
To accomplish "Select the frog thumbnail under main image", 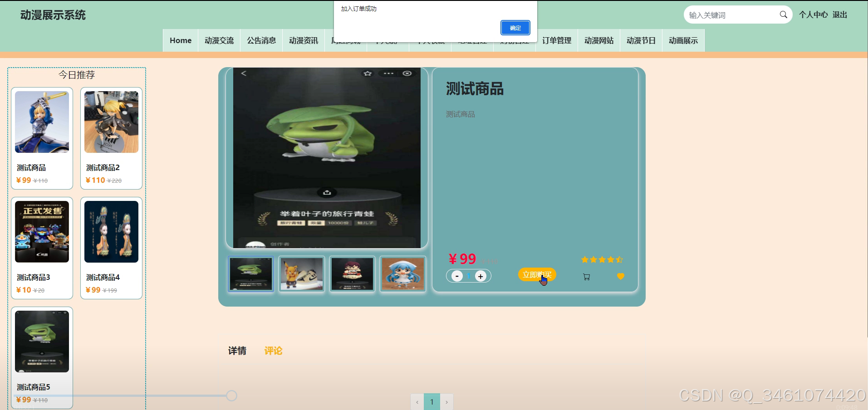I will pyautogui.click(x=251, y=274).
